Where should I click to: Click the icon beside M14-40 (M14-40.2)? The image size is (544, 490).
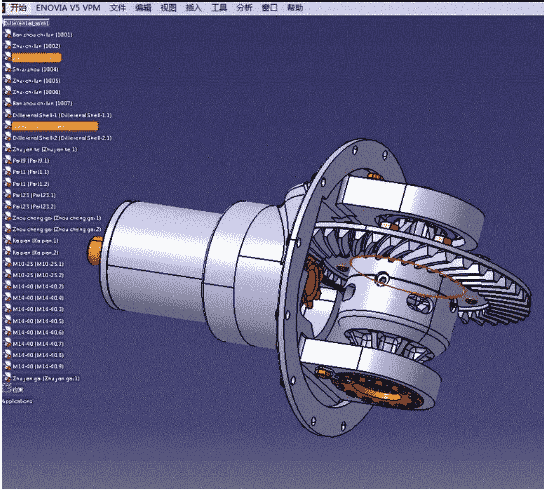coord(8,286)
